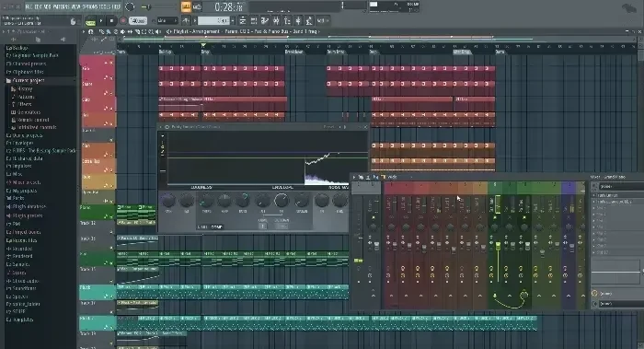Expand the Beginner Sample Pack folder
The width and height of the screenshot is (644, 349).
(33, 55)
